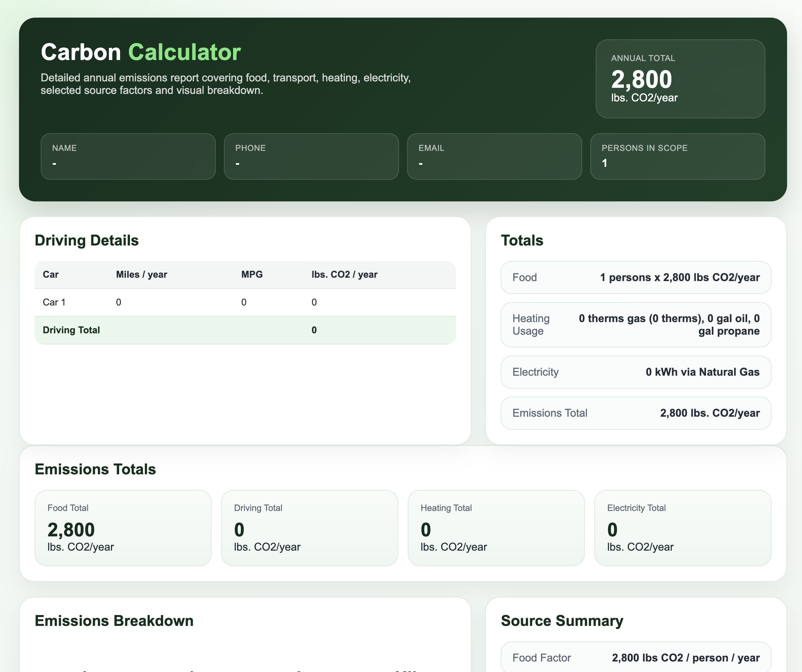Image resolution: width=802 pixels, height=672 pixels.
Task: Click the Electricity row in Totals
Action: pos(635,372)
